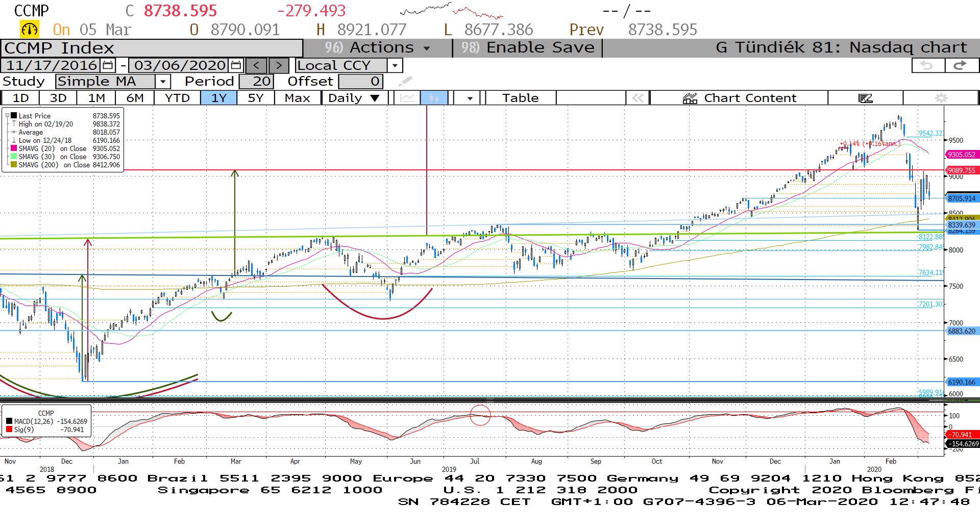The width and height of the screenshot is (980, 530).
Task: Click the 9305.052 pink axis price label
Action: point(962,155)
